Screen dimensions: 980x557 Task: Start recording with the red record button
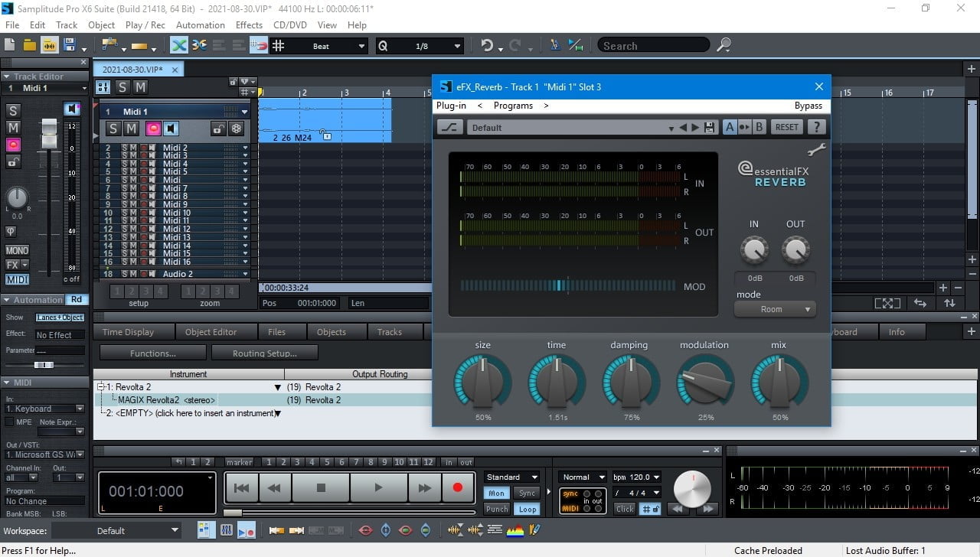[458, 487]
